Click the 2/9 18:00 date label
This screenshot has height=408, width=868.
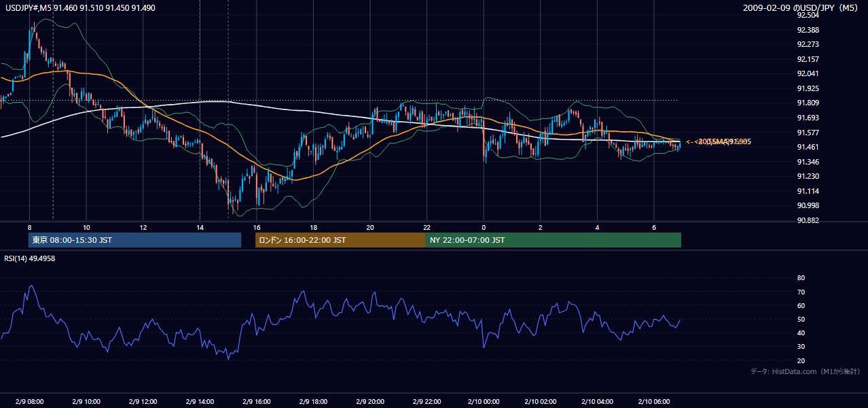313,402
